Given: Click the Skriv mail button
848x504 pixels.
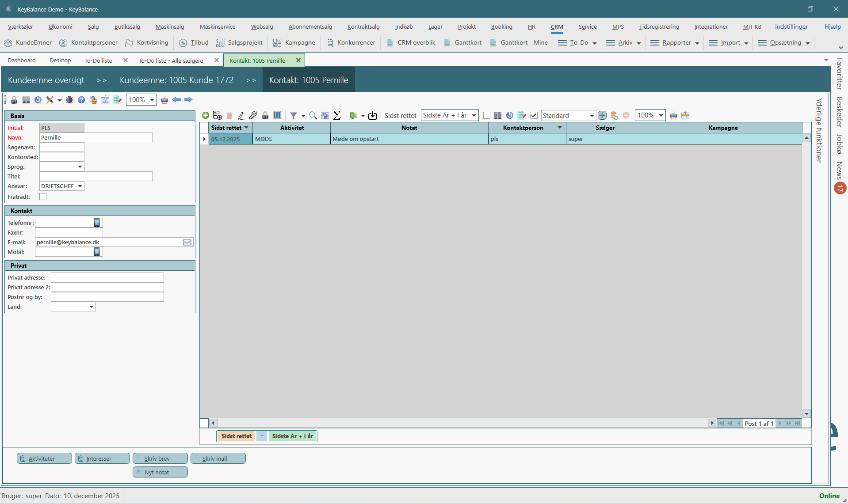Looking at the screenshot, I should 218,459.
